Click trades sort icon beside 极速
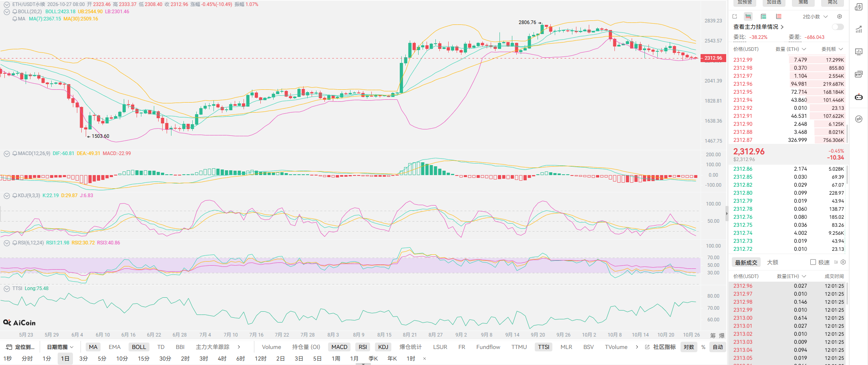 pos(836,262)
